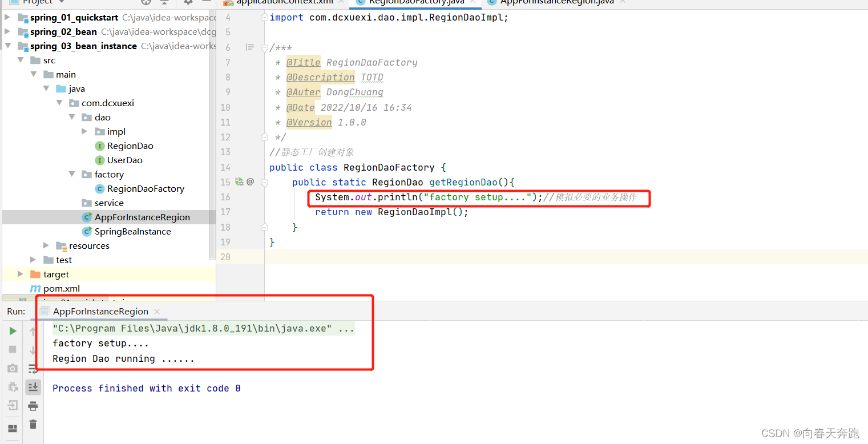Click the resources folder icon
This screenshot has height=444, width=868.
[x=61, y=246]
